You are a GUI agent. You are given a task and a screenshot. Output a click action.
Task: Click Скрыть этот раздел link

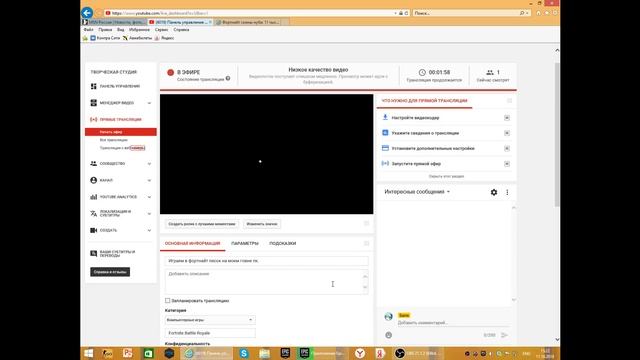[446, 176]
